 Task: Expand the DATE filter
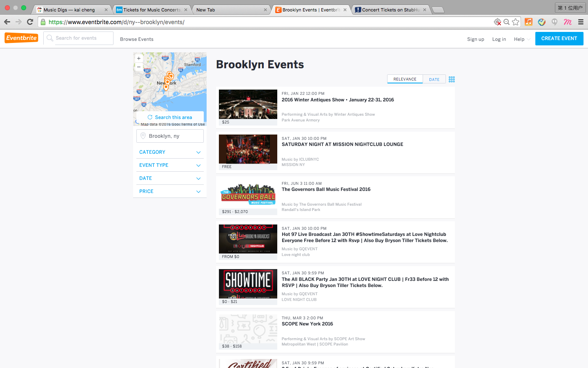(170, 178)
